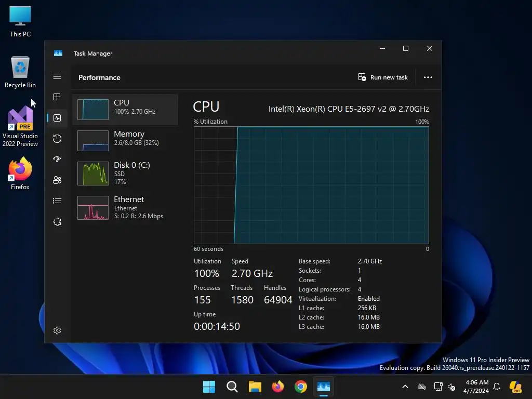Go to the Processes page icon
The height and width of the screenshot is (399, 532).
[x=57, y=97]
